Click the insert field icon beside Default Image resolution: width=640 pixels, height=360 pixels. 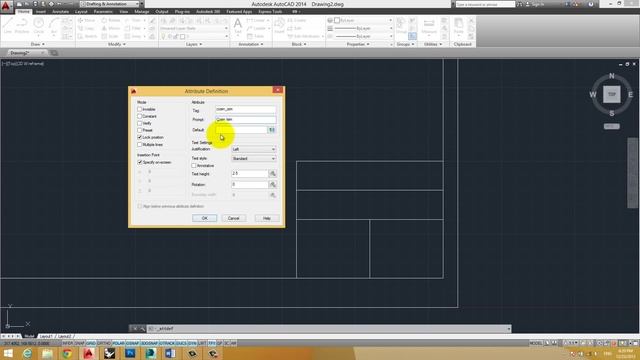tap(272, 130)
